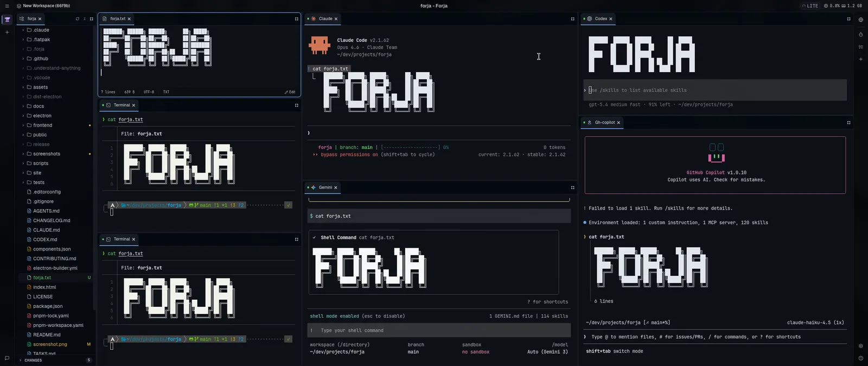
Task: Maximize the forja file explorer pane
Action: pos(92,18)
